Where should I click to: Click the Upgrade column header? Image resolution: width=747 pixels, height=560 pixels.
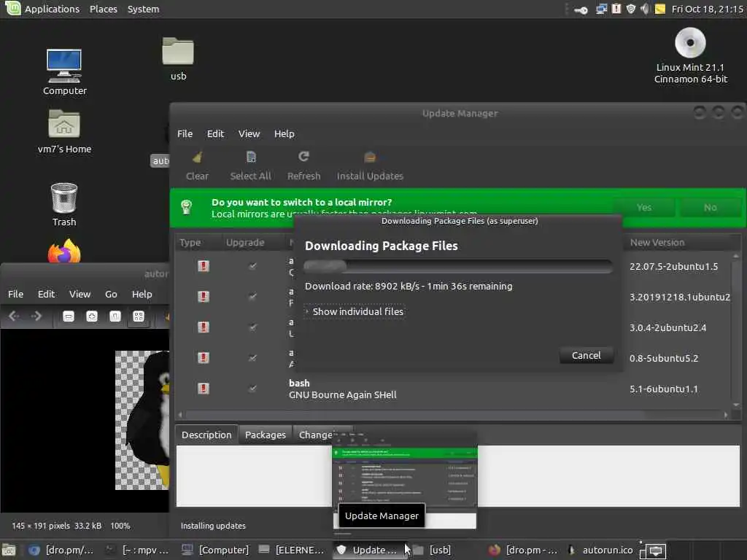(x=245, y=242)
